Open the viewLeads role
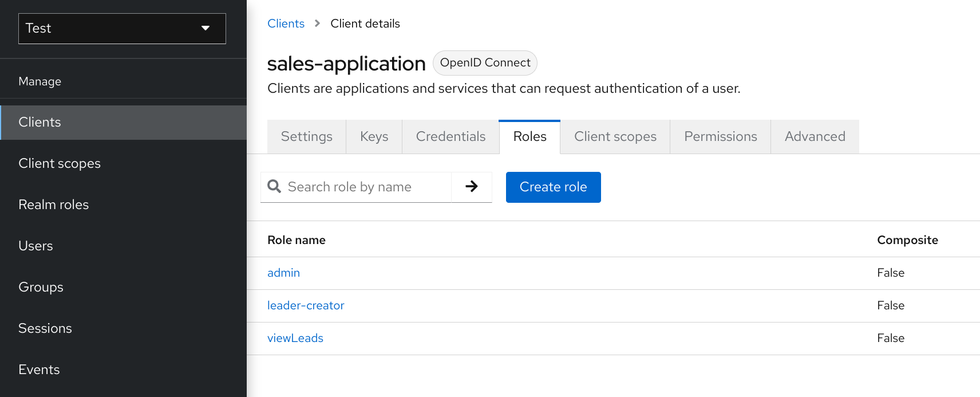This screenshot has width=980, height=397. click(x=295, y=339)
